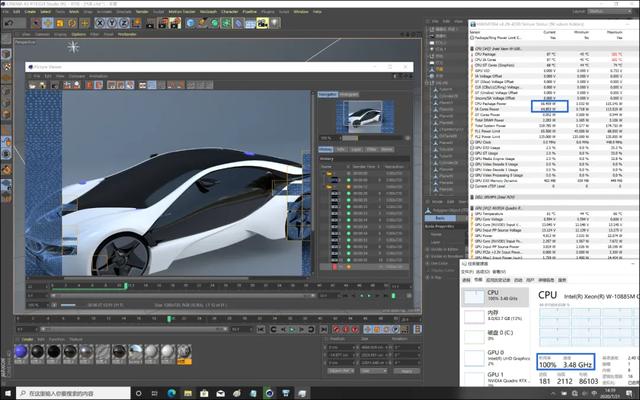Click the green Play Forwards button
640x400 pixels.
pos(292,329)
